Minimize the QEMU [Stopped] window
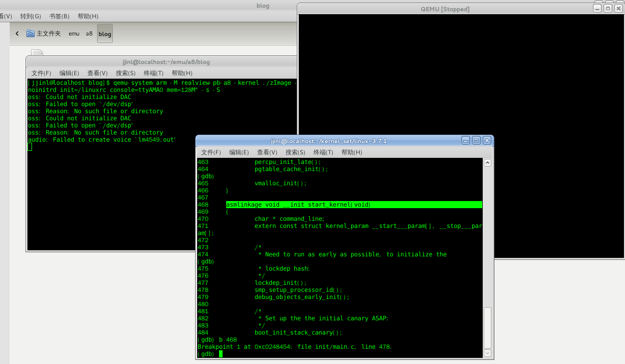 click(597, 8)
